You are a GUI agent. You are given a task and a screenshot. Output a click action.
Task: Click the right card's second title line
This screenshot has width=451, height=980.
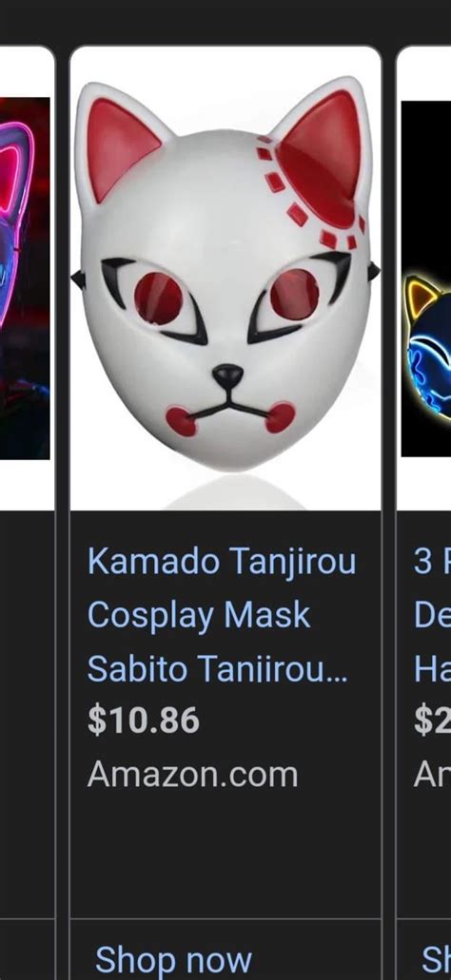pos(432,615)
